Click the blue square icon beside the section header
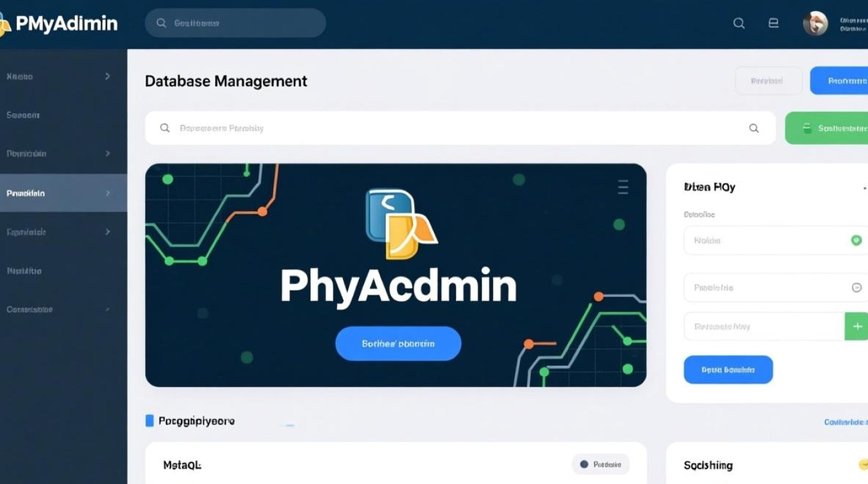This screenshot has width=868, height=484. (x=150, y=420)
